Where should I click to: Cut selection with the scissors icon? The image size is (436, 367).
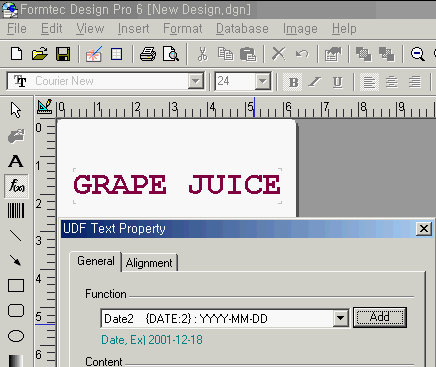tap(202, 54)
